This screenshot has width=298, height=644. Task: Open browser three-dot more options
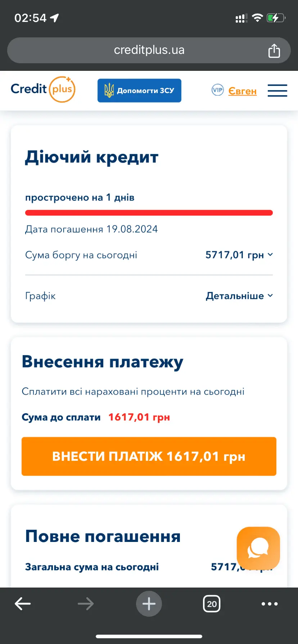click(x=270, y=604)
